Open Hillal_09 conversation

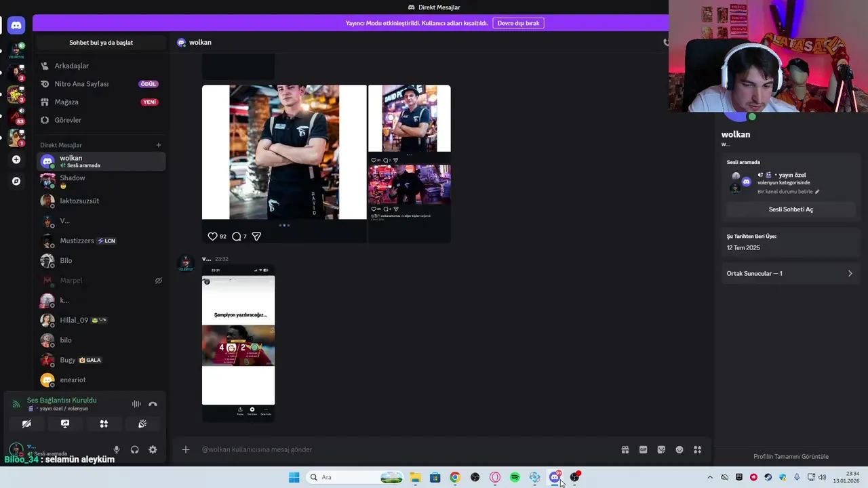[102, 320]
